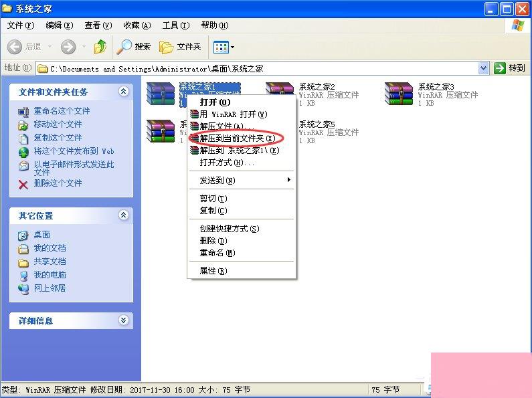Screen dimensions: 532x398
Task: Open Forward button history dropdown arrow
Action: (84, 47)
